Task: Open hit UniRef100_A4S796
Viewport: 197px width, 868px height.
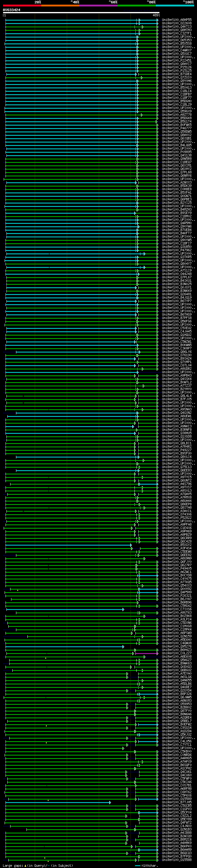Action: (x=176, y=484)
